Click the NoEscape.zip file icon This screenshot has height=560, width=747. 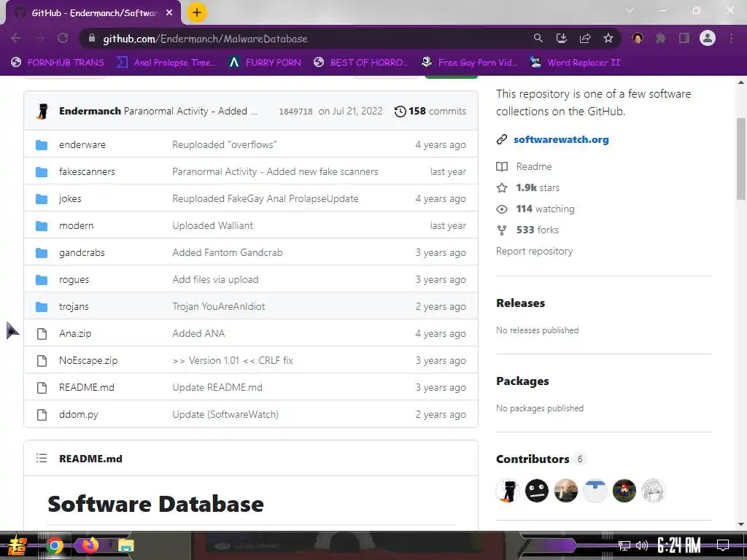tap(42, 360)
